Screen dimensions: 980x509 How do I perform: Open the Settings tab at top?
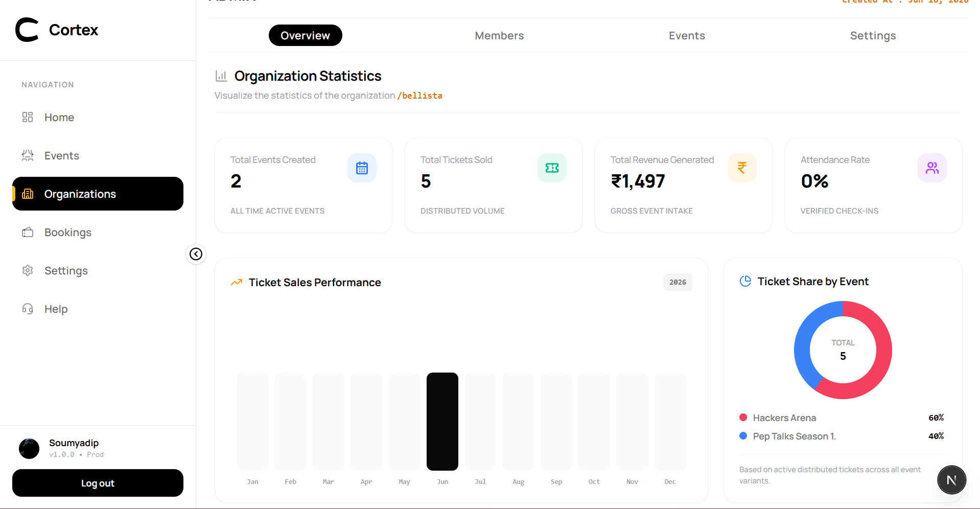click(x=873, y=35)
